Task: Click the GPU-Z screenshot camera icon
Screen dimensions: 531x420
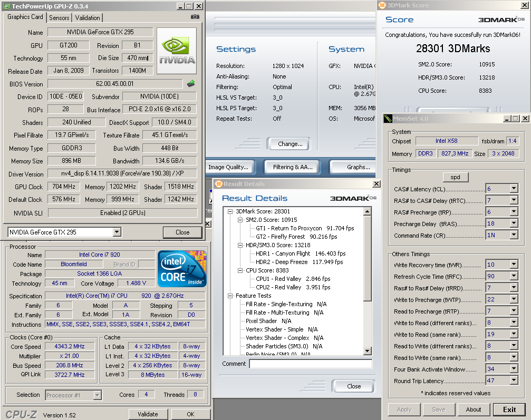Action: pos(195,16)
